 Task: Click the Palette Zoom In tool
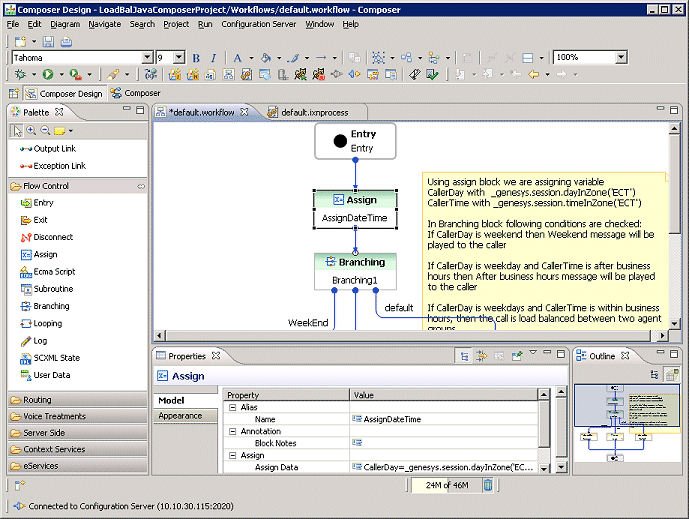[x=31, y=131]
